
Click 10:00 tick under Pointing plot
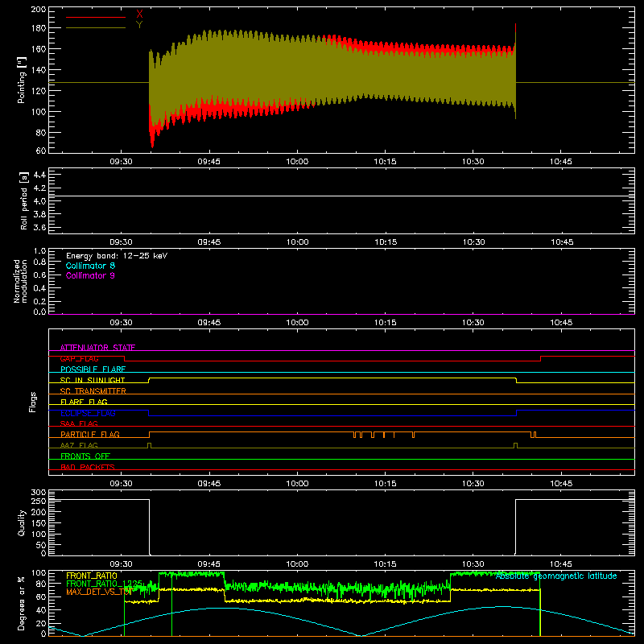tap(297, 162)
